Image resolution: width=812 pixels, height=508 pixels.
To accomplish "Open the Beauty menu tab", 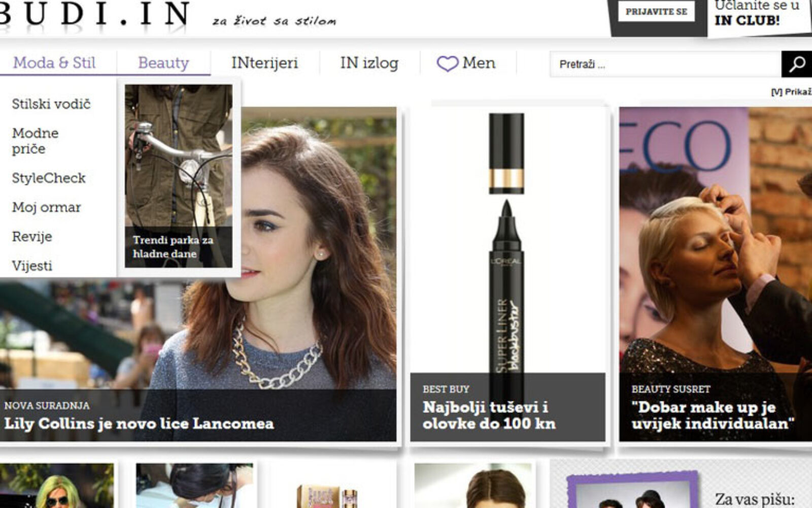I will click(163, 63).
